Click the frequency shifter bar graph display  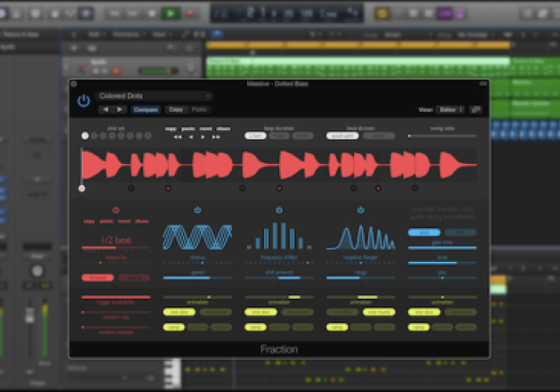tap(279, 237)
